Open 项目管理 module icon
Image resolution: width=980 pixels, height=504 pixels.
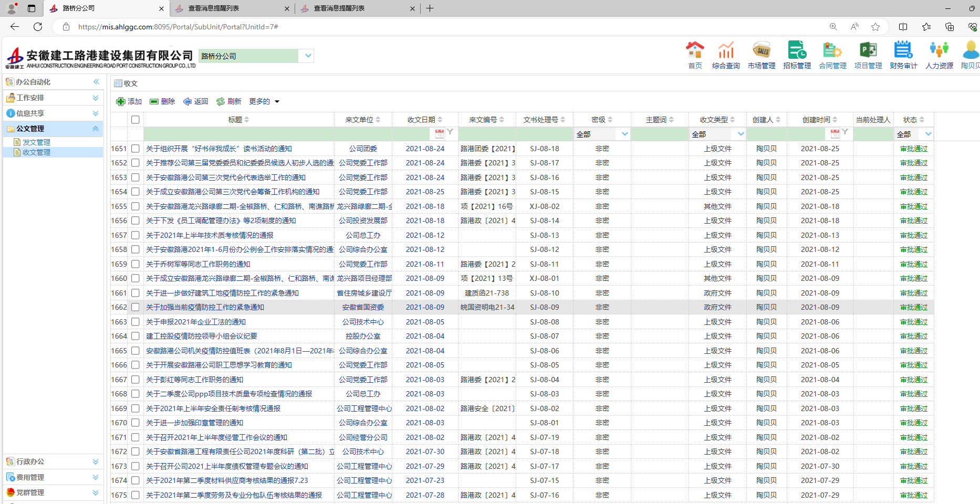click(x=868, y=51)
